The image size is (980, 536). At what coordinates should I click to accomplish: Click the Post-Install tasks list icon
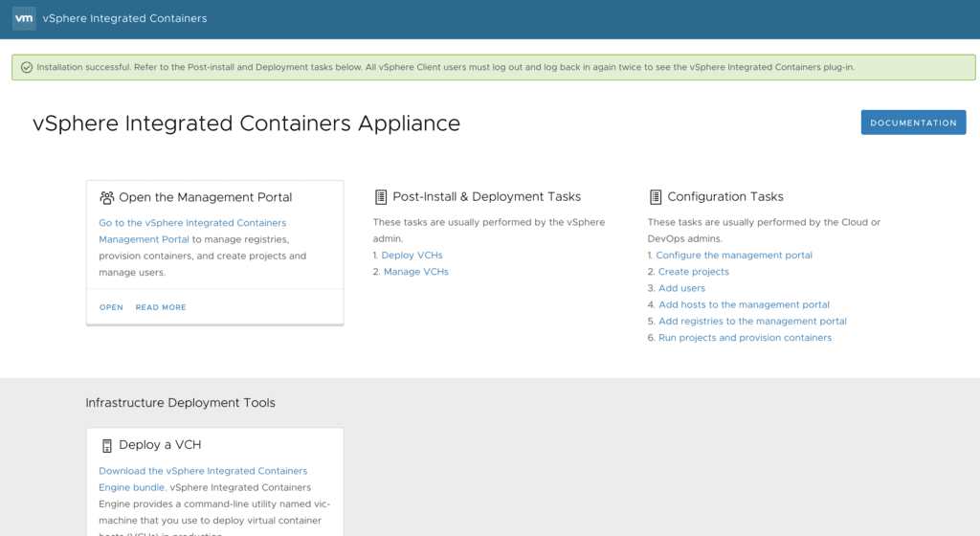tap(381, 197)
